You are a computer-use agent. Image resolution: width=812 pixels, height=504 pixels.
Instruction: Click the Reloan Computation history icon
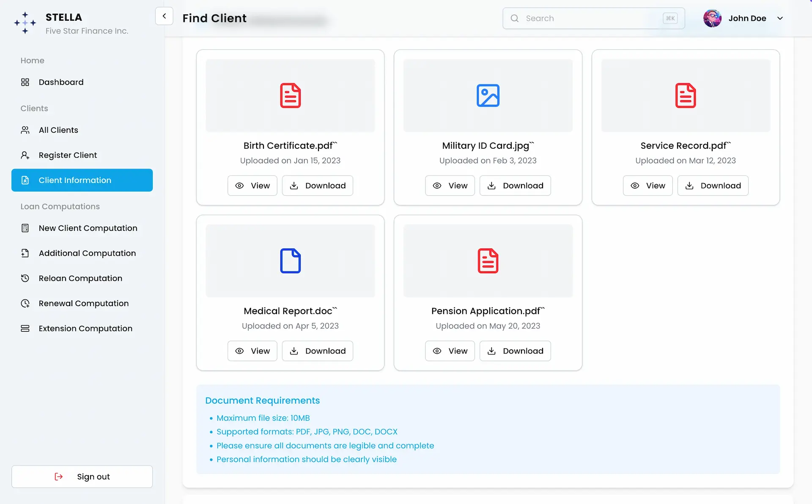coord(25,278)
